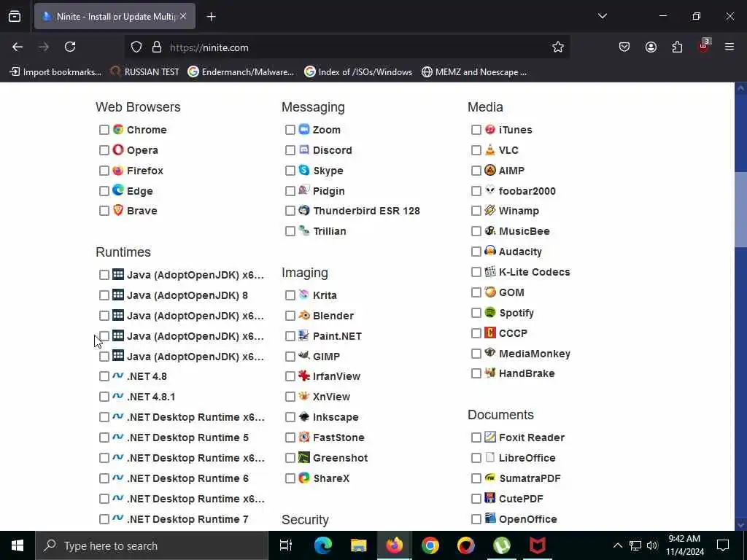Select the Winamp checkbox
Image resolution: width=747 pixels, height=560 pixels.
(x=476, y=211)
